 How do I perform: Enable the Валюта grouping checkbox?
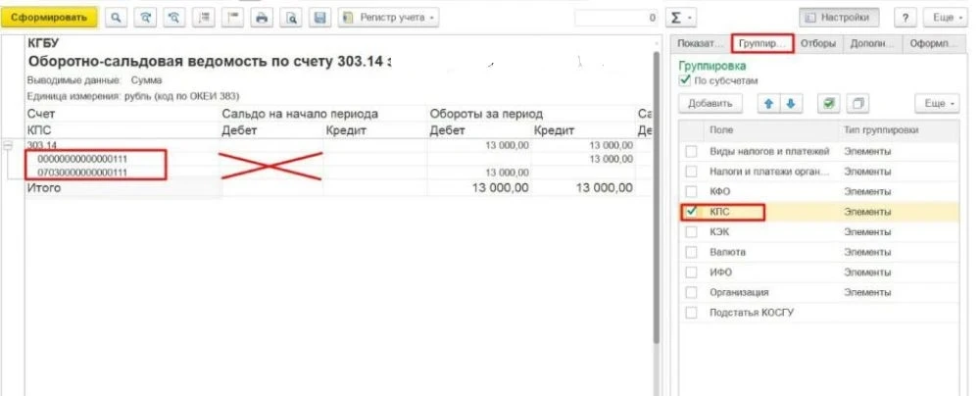tap(691, 252)
